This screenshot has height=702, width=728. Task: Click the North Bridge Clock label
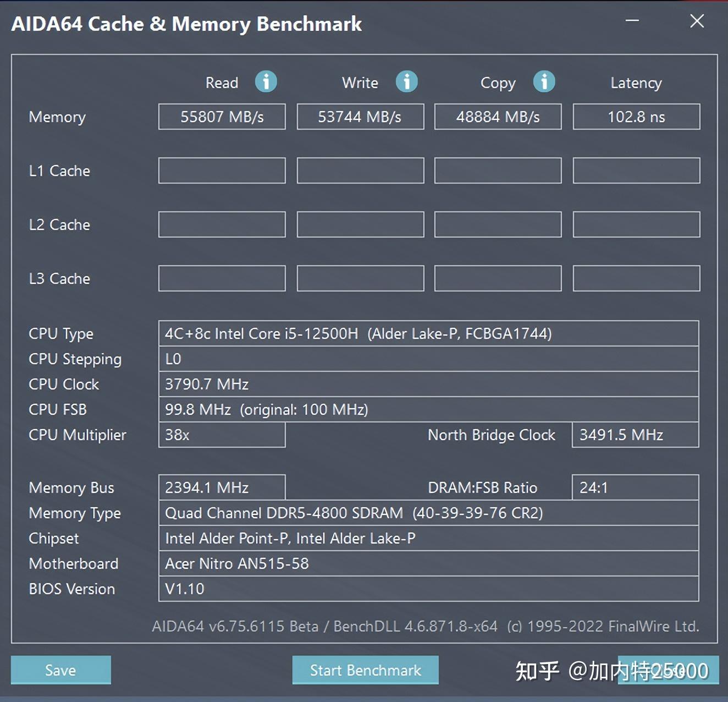492,435
